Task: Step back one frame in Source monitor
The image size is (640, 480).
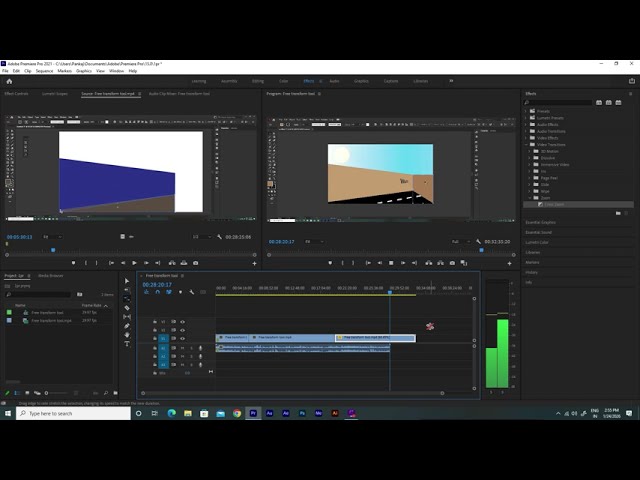Action: coord(123,263)
